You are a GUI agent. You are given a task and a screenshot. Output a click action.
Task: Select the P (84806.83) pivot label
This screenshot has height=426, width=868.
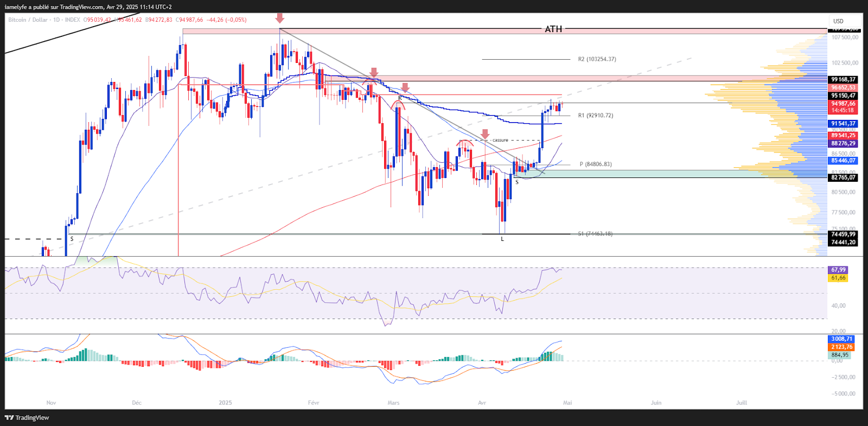click(x=595, y=164)
